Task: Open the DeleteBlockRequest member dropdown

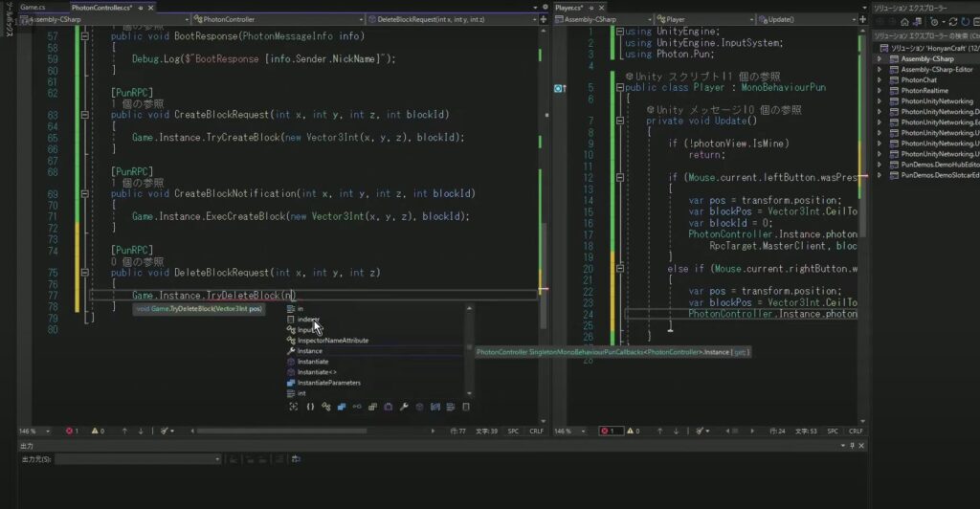Action: tap(452, 19)
